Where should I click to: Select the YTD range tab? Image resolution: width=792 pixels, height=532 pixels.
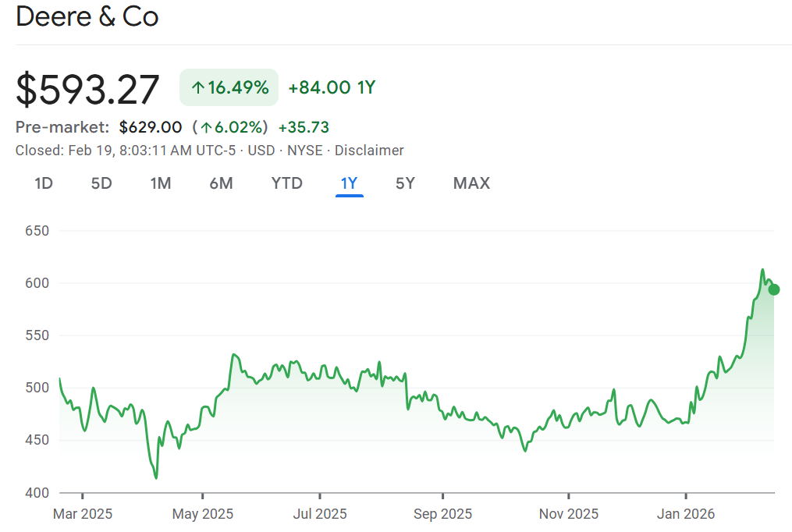[286, 183]
